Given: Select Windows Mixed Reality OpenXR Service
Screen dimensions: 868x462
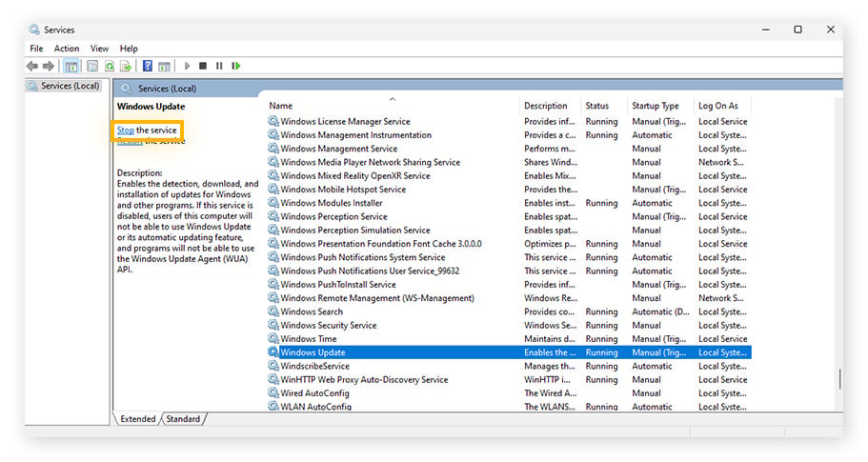Looking at the screenshot, I should pos(509,175).
